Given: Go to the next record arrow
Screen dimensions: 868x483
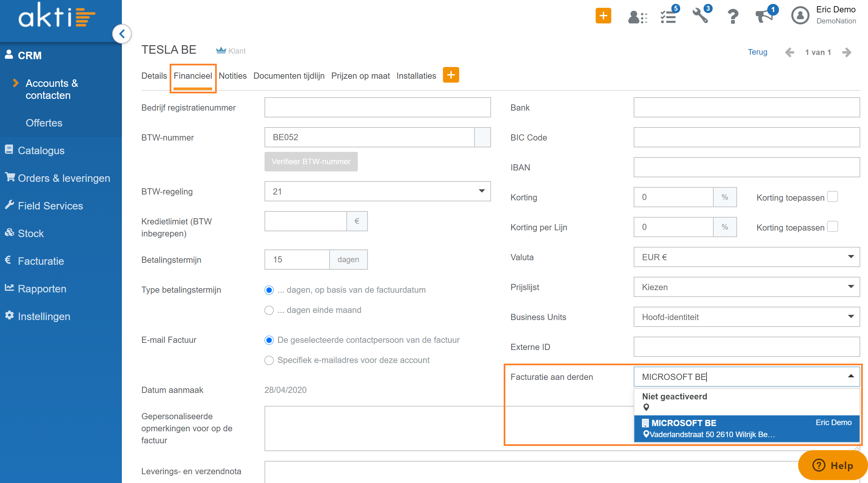Looking at the screenshot, I should coord(847,52).
